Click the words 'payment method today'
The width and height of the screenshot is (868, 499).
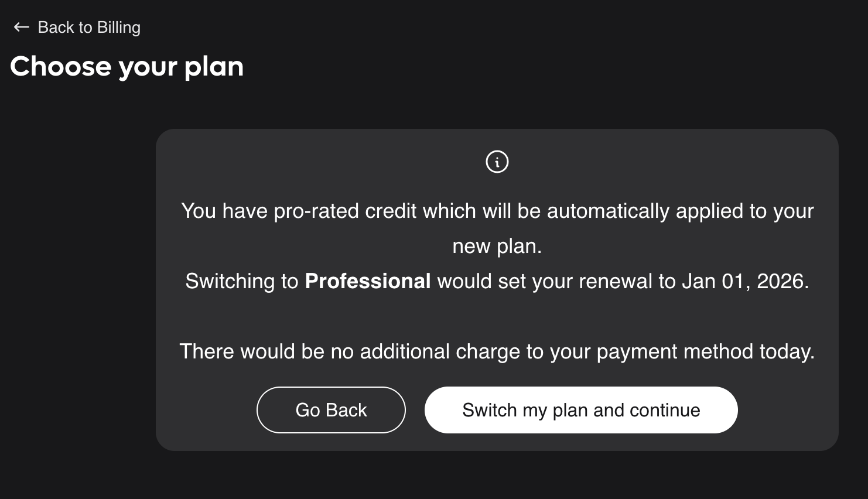[705, 351]
